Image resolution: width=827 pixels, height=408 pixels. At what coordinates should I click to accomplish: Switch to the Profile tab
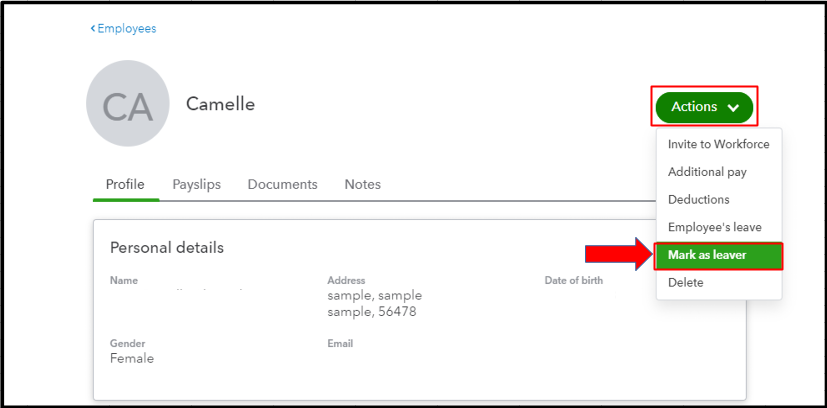click(x=125, y=184)
